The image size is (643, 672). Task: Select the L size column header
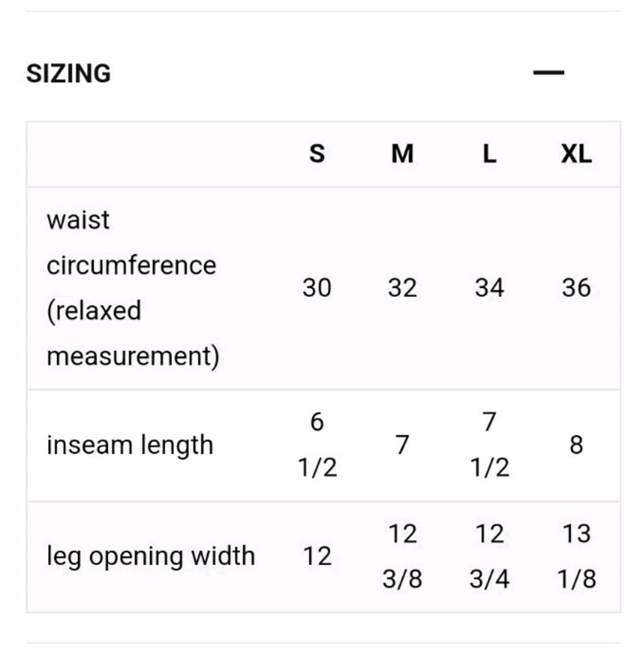tap(489, 154)
